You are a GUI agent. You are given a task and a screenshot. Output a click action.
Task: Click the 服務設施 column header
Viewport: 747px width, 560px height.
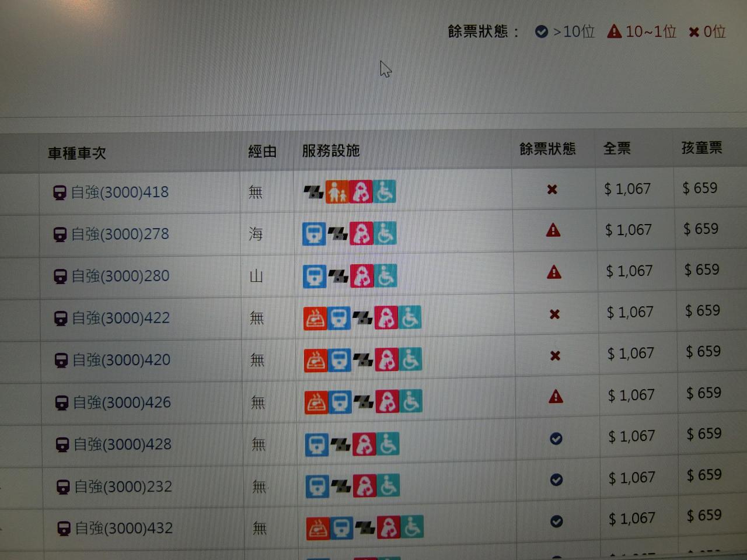click(x=330, y=151)
